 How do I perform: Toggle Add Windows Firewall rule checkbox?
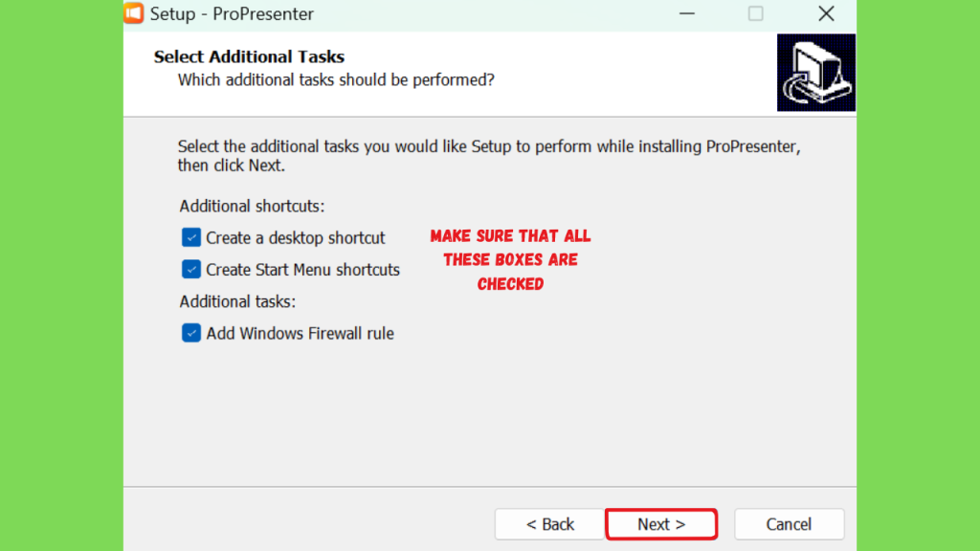coord(191,333)
